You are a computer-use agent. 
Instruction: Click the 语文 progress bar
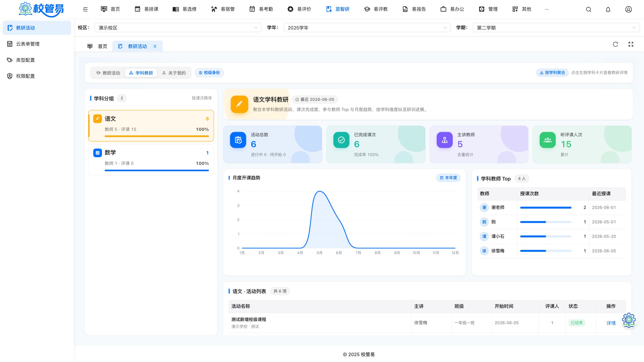(157, 136)
